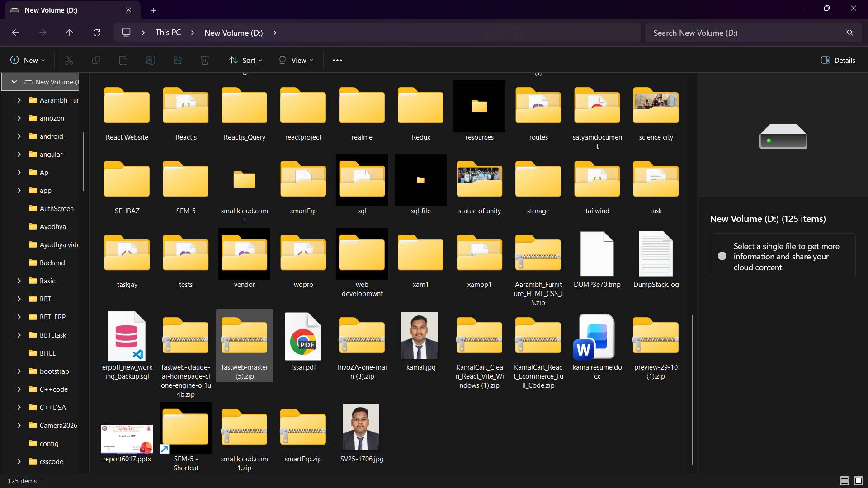Viewport: 868px width, 488px height.
Task: Open the See more three-dots menu
Action: coord(337,60)
